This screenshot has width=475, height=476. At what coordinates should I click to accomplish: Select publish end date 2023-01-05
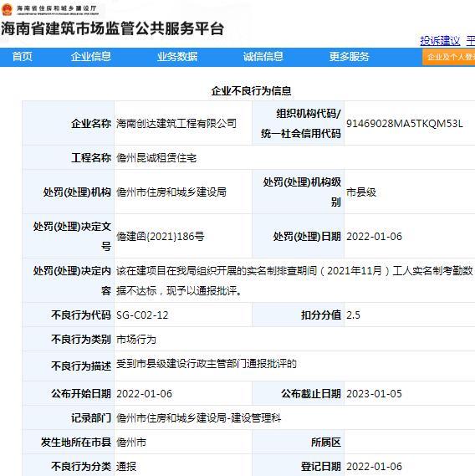point(374,394)
